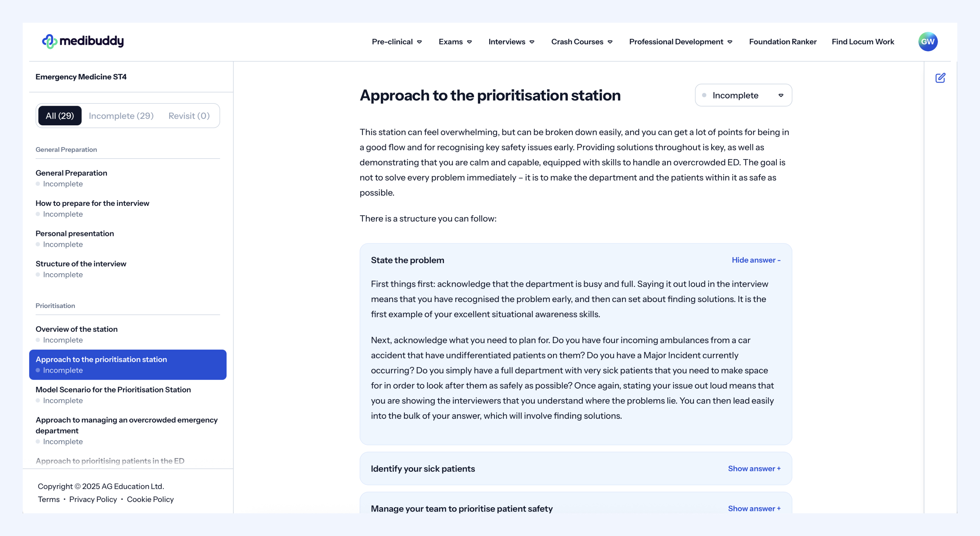Click the Interviews dropdown arrow icon
Viewport: 980px width, 536px height.
(532, 42)
